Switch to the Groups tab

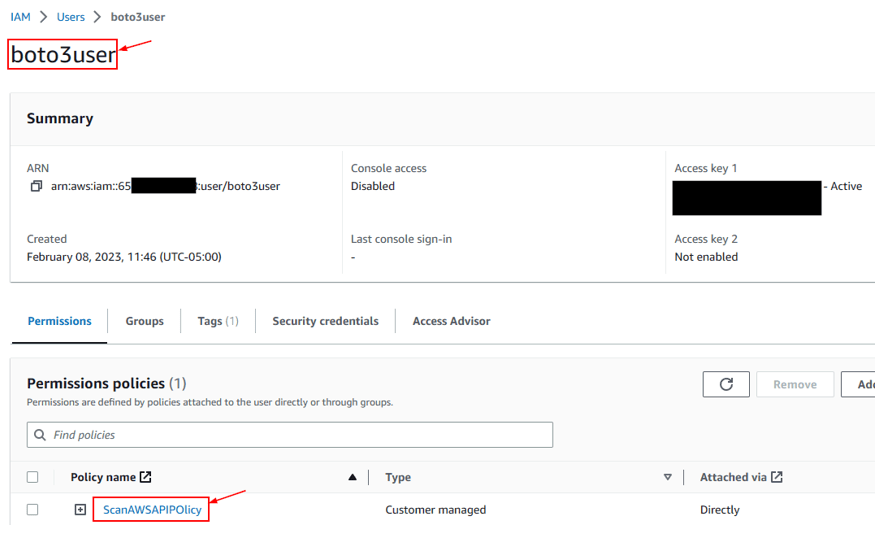(x=144, y=321)
